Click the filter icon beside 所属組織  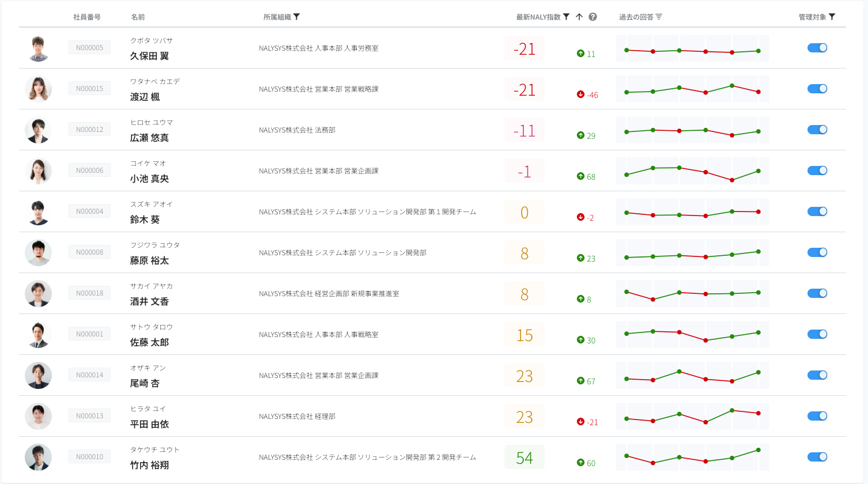[x=297, y=17]
